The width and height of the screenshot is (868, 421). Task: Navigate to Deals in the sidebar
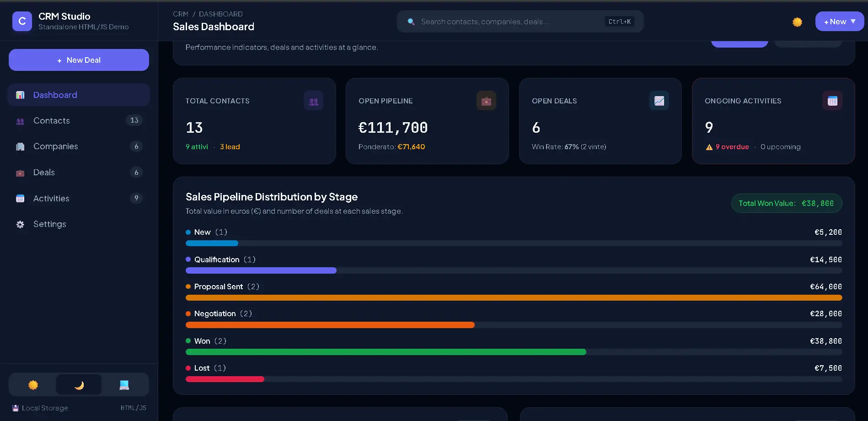[79, 173]
